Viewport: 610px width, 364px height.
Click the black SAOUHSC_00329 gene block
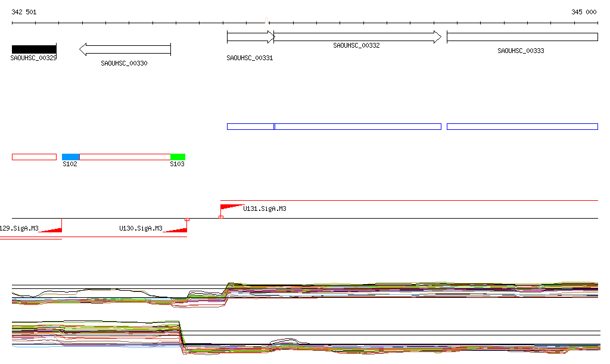click(34, 49)
